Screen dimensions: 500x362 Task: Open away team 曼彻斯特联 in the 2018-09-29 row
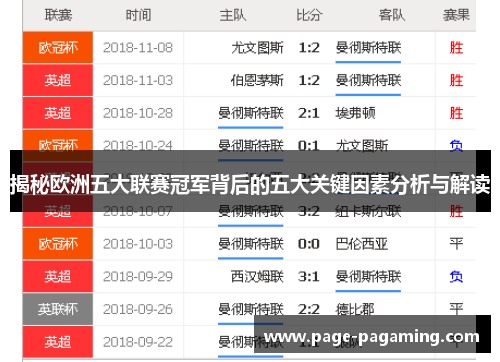point(368,277)
